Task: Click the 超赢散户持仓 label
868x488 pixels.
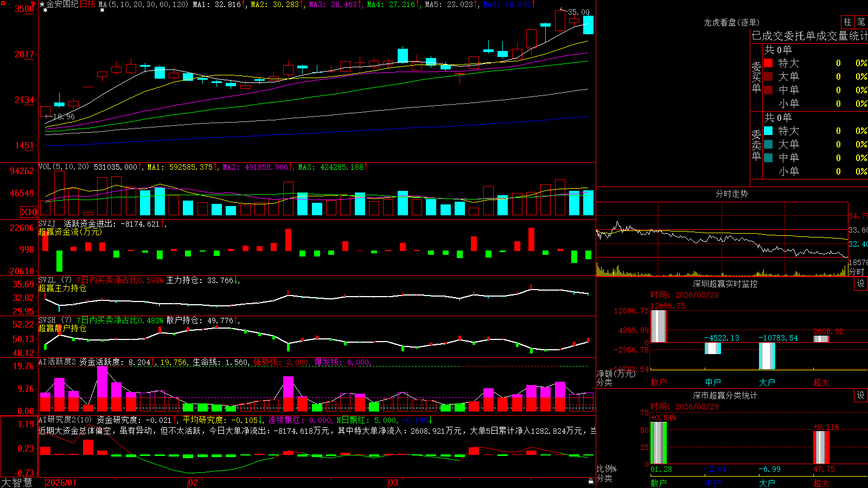Action: pyautogui.click(x=62, y=329)
